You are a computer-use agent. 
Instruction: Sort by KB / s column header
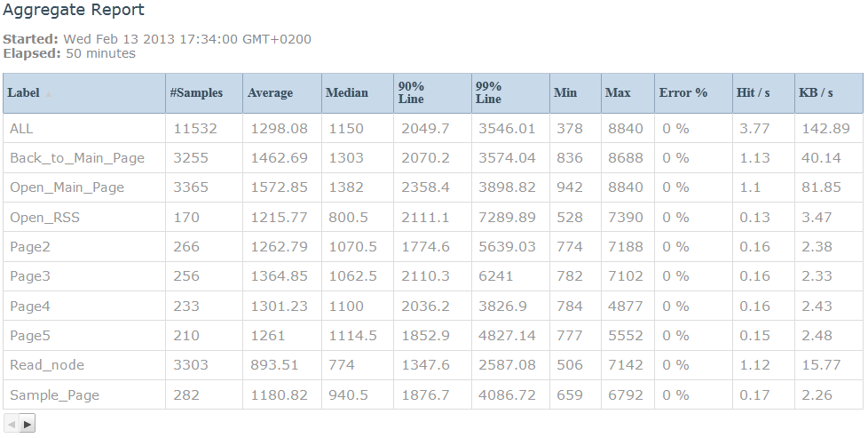click(829, 93)
